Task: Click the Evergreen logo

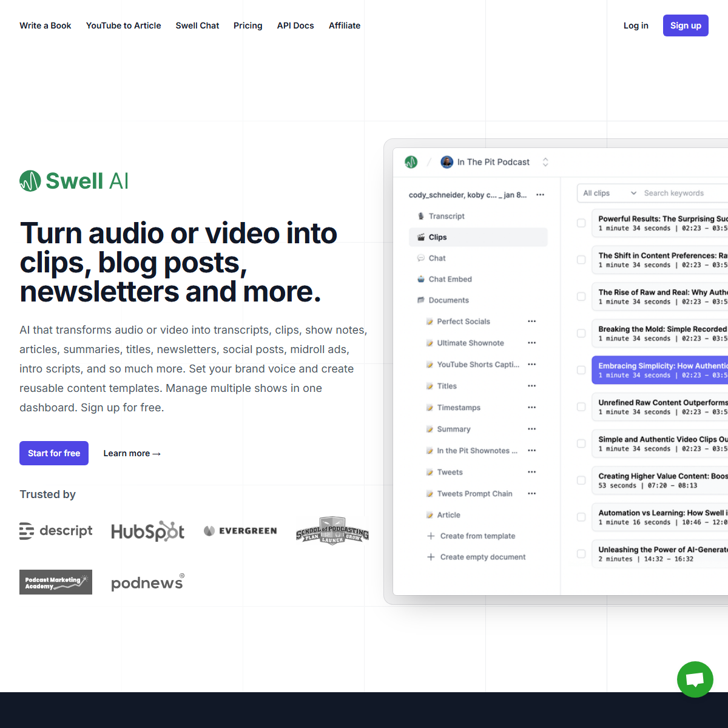Action: (240, 531)
